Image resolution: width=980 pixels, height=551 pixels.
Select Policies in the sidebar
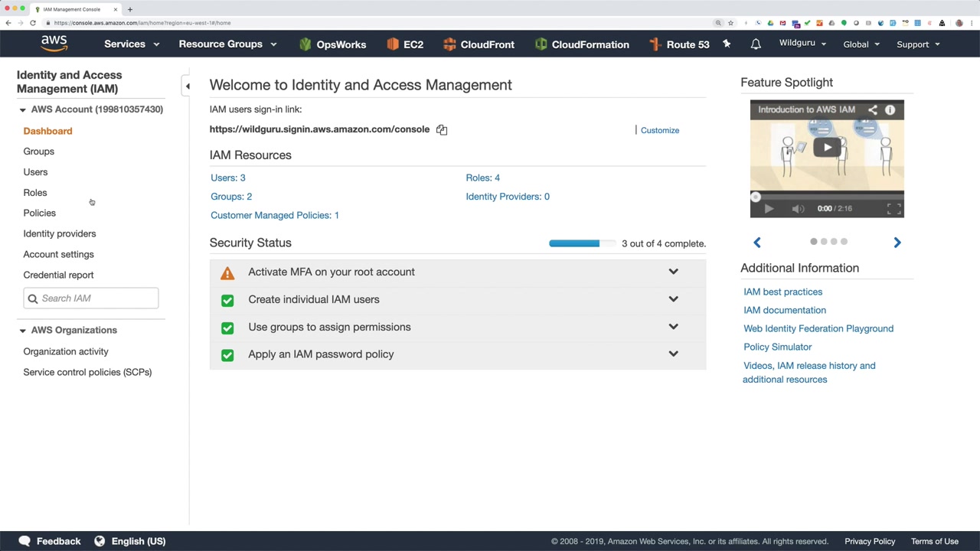point(40,214)
